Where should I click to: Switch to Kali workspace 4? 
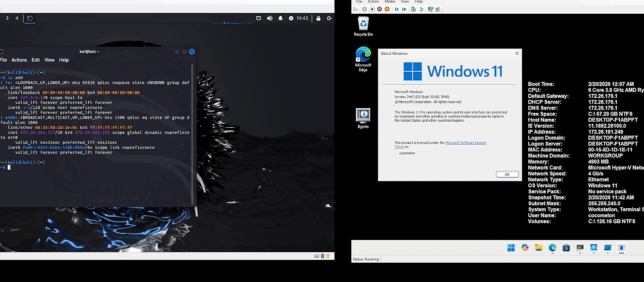tap(17, 18)
